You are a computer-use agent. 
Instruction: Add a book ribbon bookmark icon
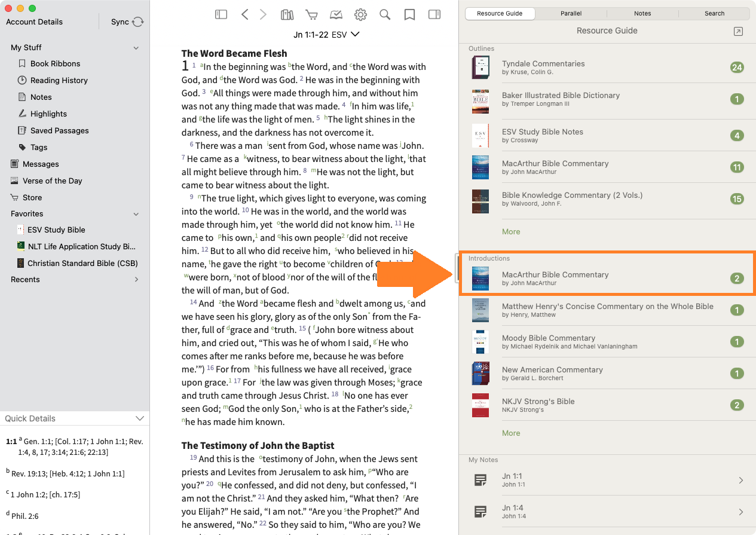[x=409, y=15]
